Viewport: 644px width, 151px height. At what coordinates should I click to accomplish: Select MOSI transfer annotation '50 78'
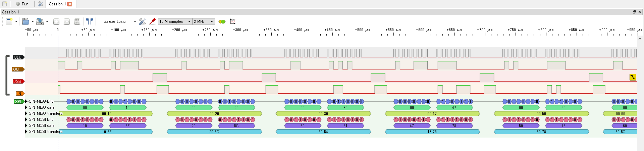pyautogui.click(x=541, y=132)
